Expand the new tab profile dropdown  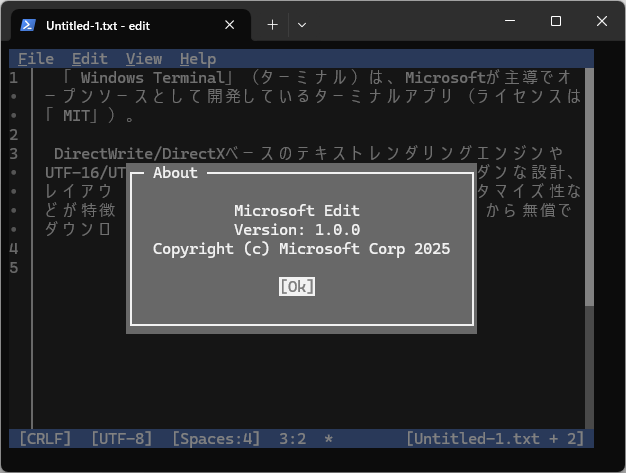pyautogui.click(x=302, y=24)
